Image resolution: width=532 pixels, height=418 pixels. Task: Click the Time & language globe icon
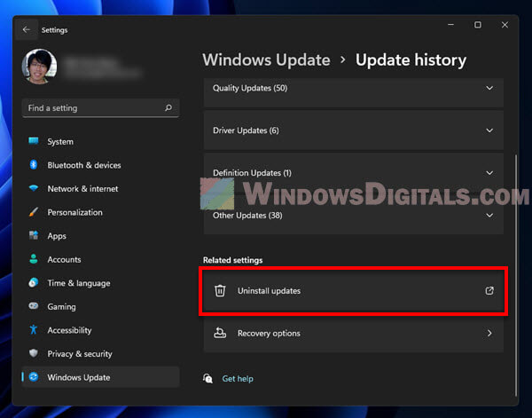click(x=34, y=282)
